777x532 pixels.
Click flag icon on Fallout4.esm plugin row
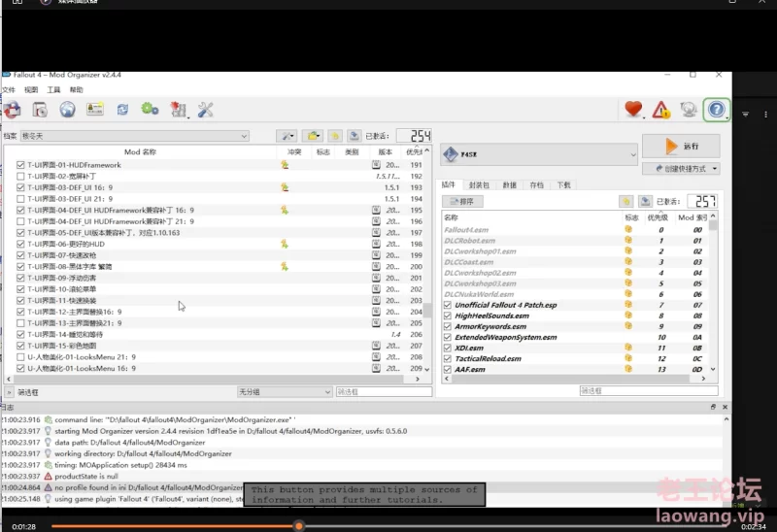(x=628, y=229)
